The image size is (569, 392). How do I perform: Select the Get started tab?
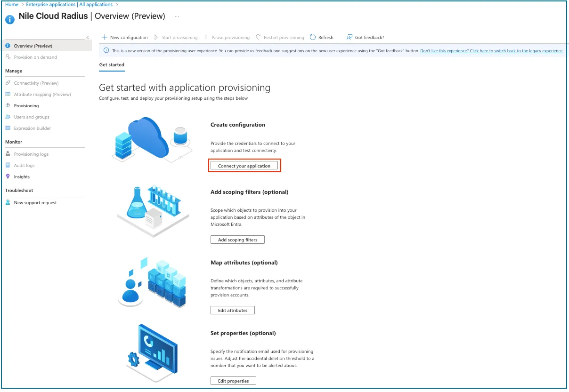[112, 64]
